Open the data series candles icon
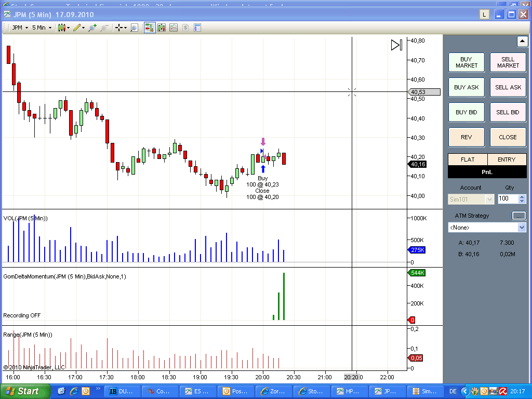Image resolution: width=532 pixels, height=399 pixels. (x=162, y=28)
